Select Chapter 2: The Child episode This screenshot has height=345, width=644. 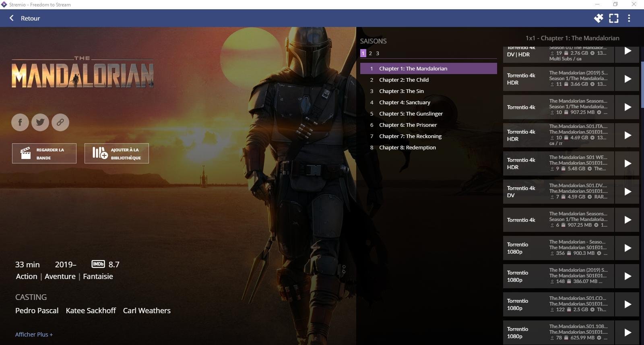429,80
